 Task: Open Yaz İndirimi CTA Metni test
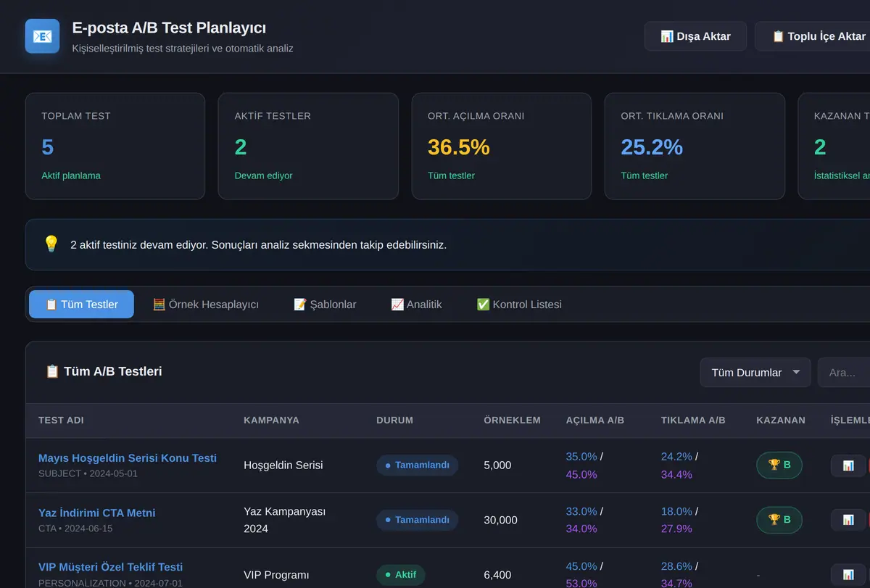tap(97, 513)
